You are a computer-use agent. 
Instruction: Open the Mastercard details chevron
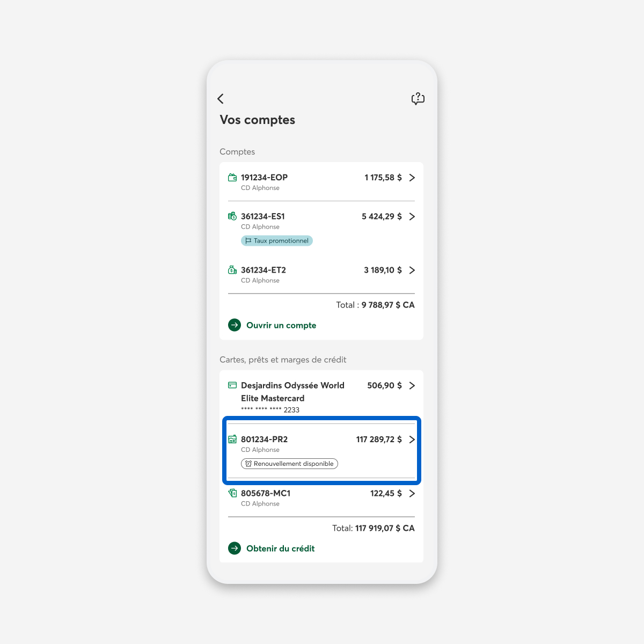tap(412, 386)
